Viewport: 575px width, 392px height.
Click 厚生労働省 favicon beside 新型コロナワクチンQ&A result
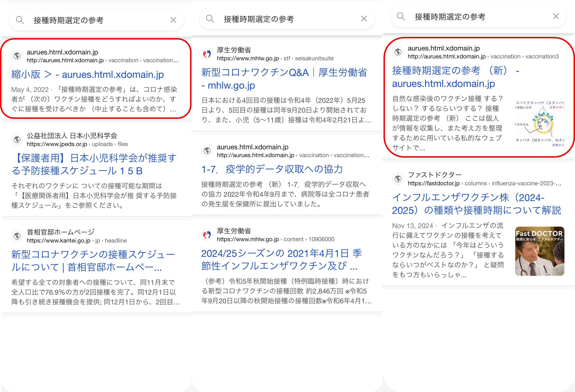(207, 54)
